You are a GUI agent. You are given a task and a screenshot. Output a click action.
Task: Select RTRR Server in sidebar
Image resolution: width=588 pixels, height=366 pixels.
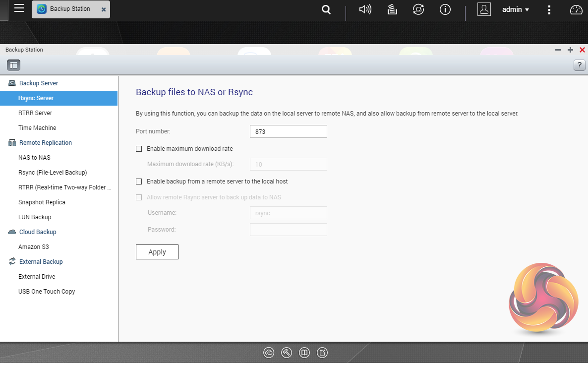click(35, 113)
